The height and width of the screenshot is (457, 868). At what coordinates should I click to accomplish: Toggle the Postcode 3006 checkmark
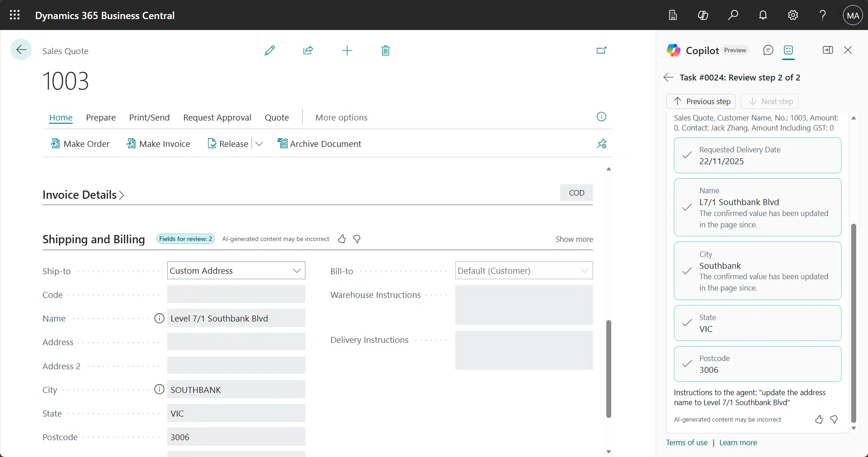tap(687, 364)
